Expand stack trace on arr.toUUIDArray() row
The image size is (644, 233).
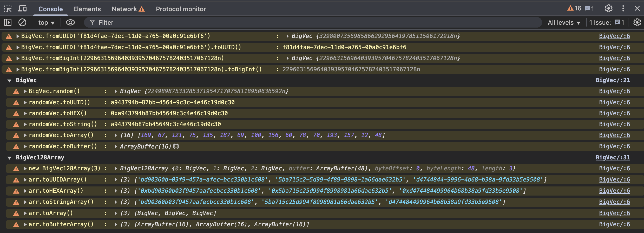coord(25,180)
